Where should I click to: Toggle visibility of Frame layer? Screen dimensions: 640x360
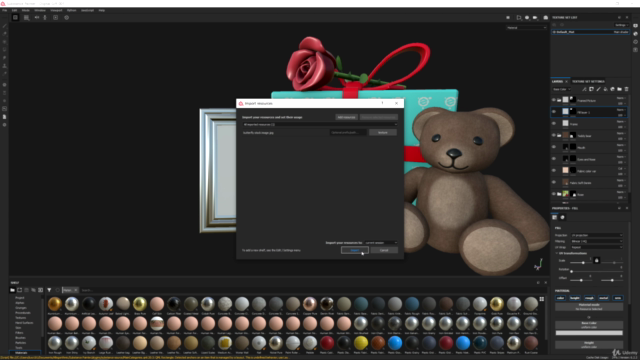[554, 124]
